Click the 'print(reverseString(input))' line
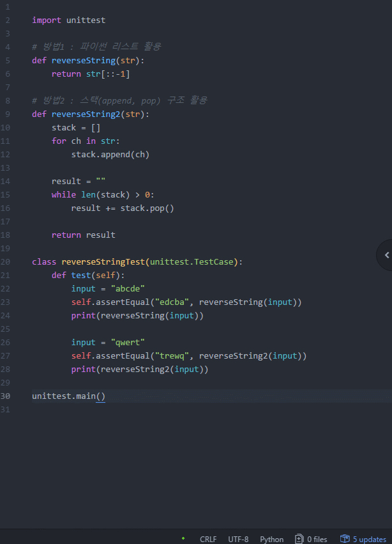 click(137, 315)
